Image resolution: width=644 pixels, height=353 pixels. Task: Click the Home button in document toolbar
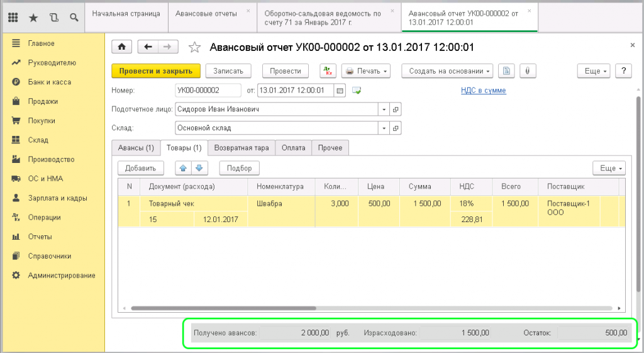tap(122, 47)
